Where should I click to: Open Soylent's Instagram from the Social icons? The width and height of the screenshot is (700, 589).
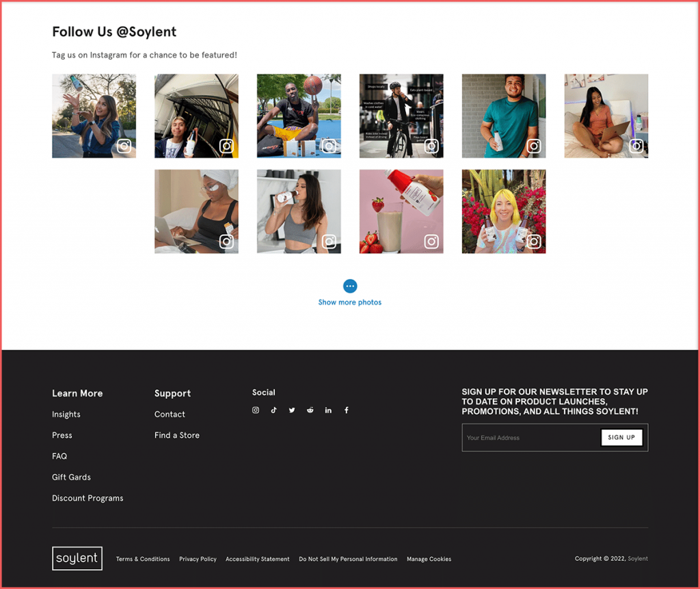(x=256, y=410)
